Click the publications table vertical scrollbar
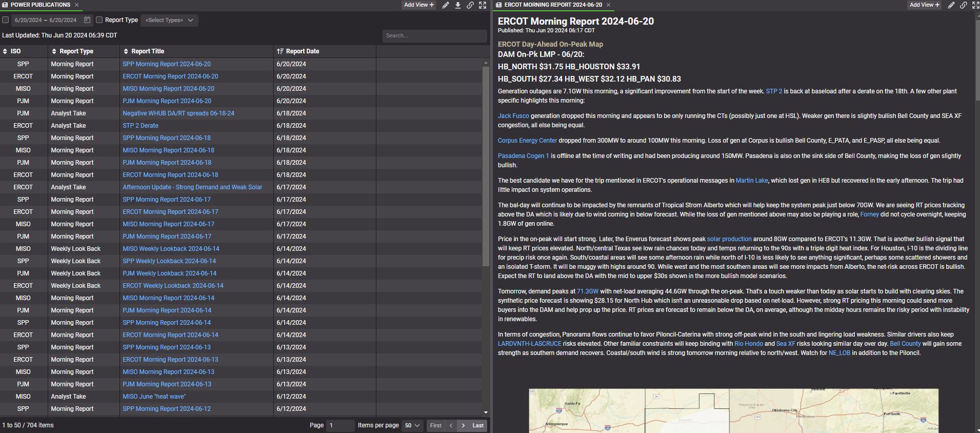 click(486, 164)
